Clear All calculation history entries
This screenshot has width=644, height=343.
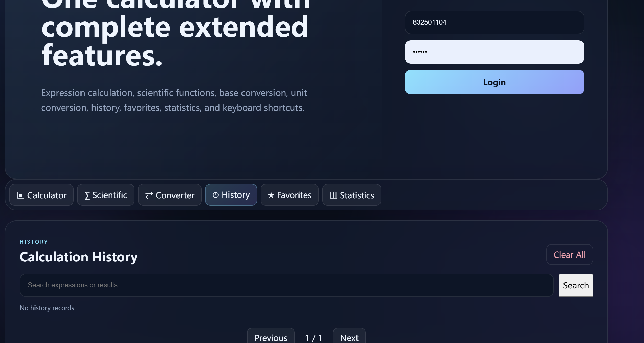pyautogui.click(x=569, y=254)
